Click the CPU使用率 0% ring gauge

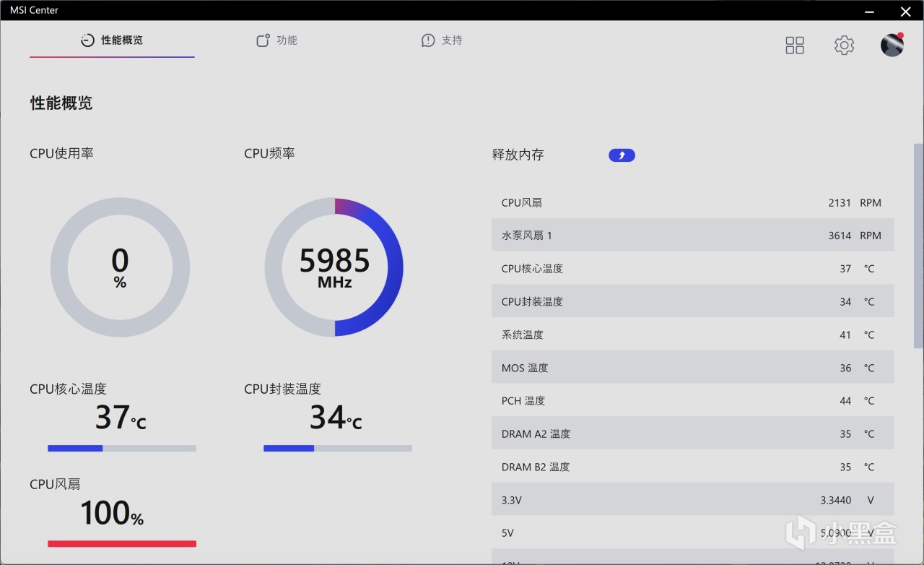[x=120, y=267]
